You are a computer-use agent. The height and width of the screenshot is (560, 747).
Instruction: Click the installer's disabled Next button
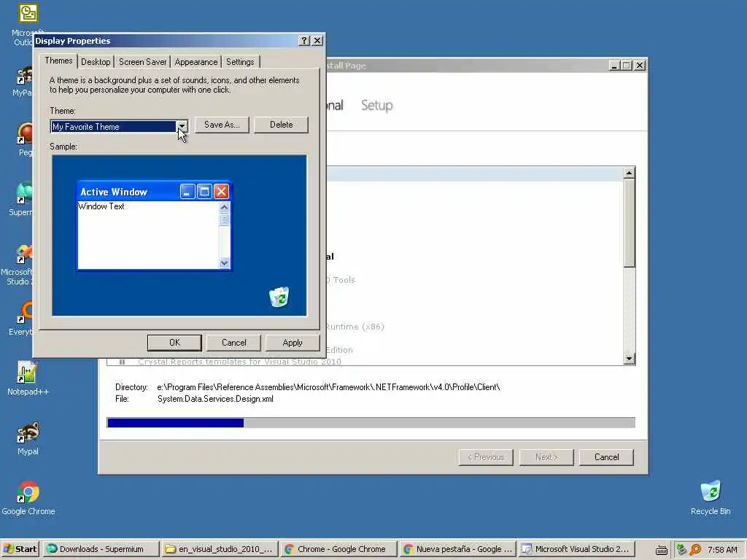coord(546,457)
